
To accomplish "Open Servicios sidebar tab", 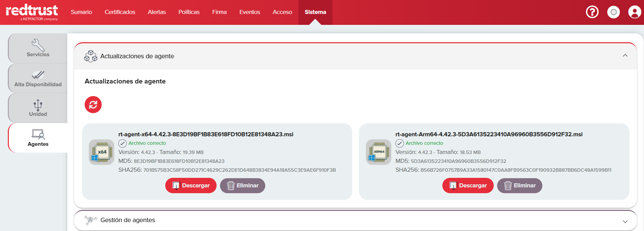I will click(38, 48).
